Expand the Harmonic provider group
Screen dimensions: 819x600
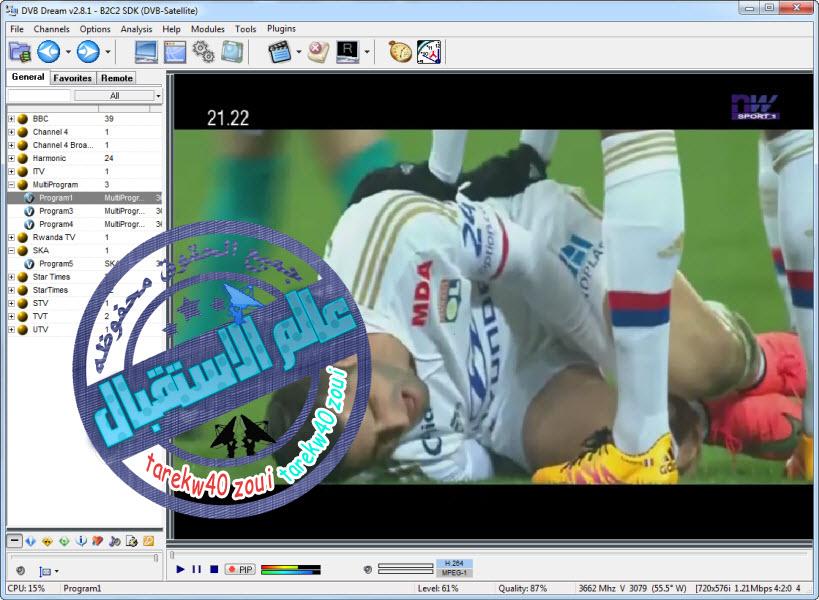[x=11, y=158]
